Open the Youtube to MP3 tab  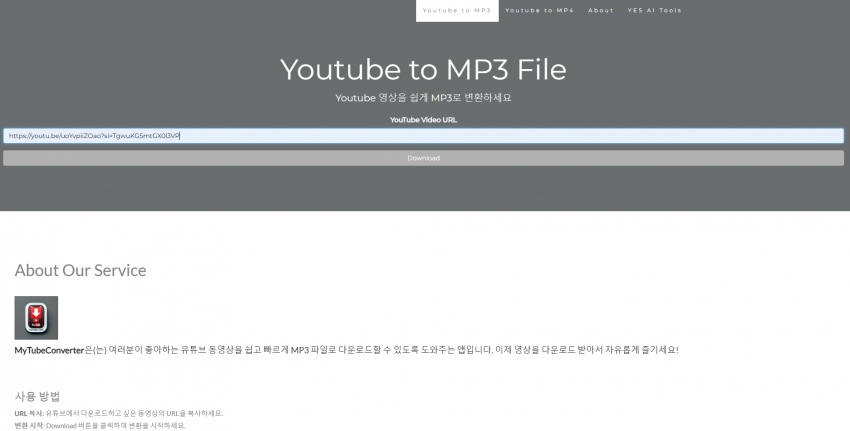coord(457,10)
